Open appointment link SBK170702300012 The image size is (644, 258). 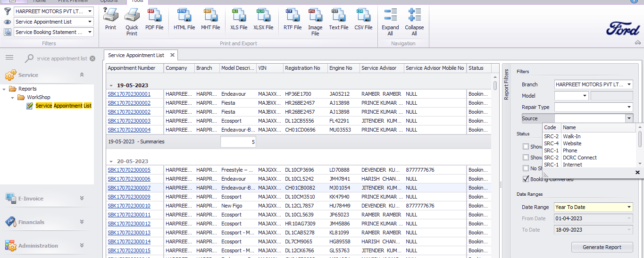129,224
